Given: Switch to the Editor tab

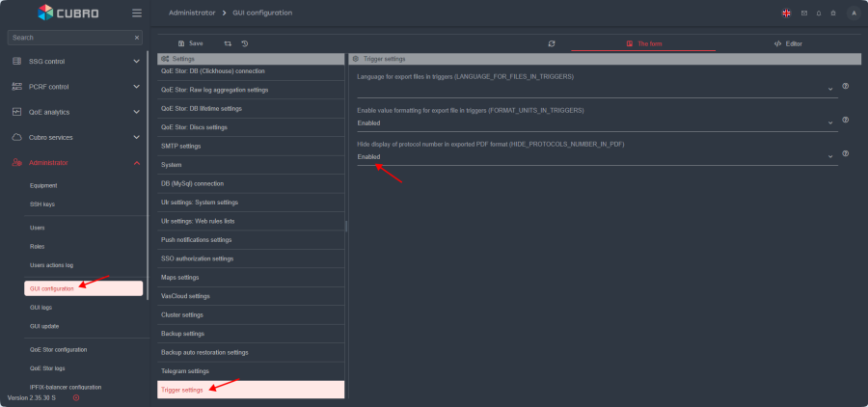Looking at the screenshot, I should pos(787,43).
